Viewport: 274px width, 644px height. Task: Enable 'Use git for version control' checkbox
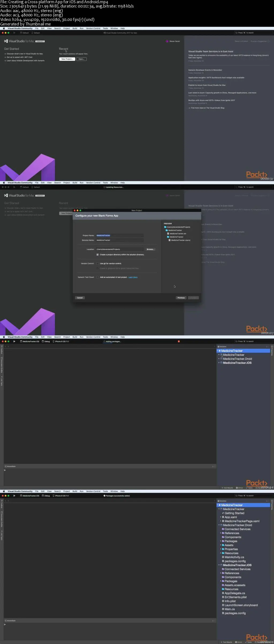(98, 263)
